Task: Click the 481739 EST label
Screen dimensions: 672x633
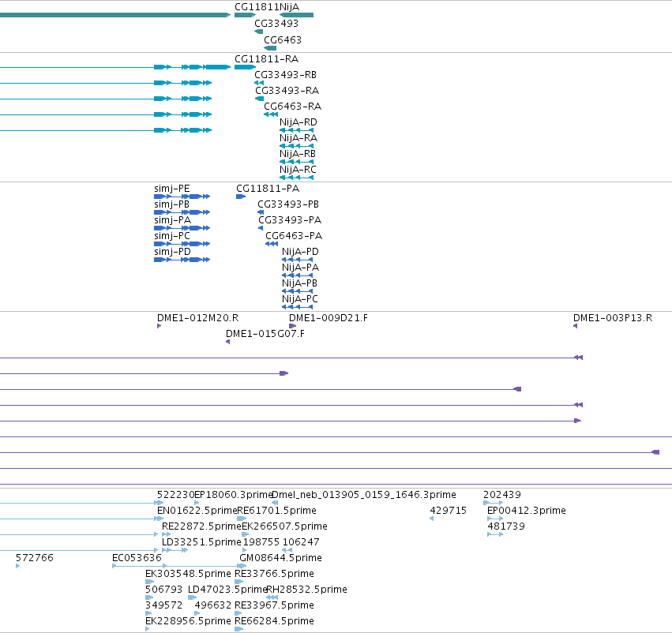Action: point(505,526)
